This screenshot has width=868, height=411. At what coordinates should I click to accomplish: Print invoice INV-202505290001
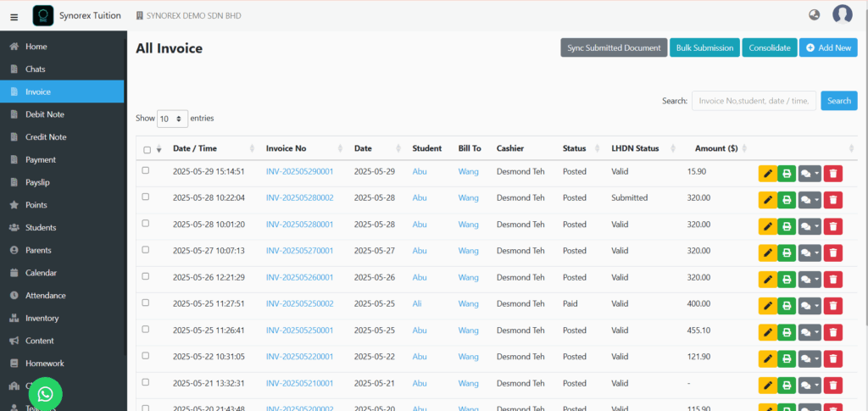[x=787, y=173]
